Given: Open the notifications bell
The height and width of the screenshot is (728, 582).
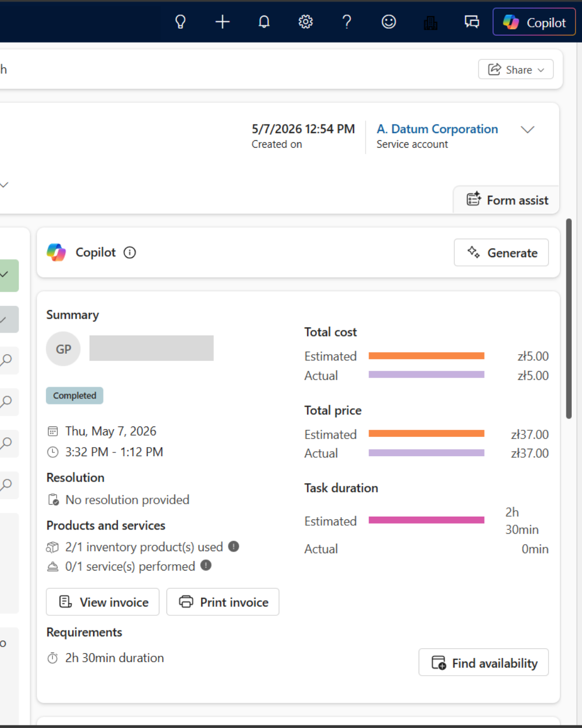Looking at the screenshot, I should pos(264,22).
